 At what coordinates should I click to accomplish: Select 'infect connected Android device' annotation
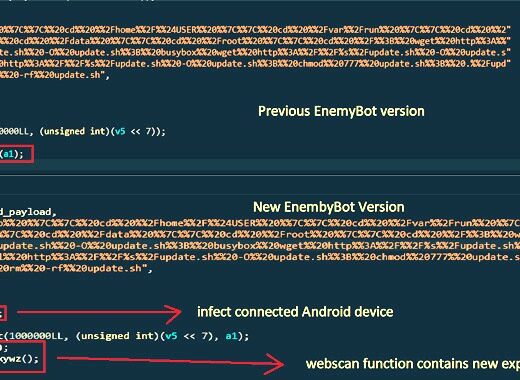point(295,312)
